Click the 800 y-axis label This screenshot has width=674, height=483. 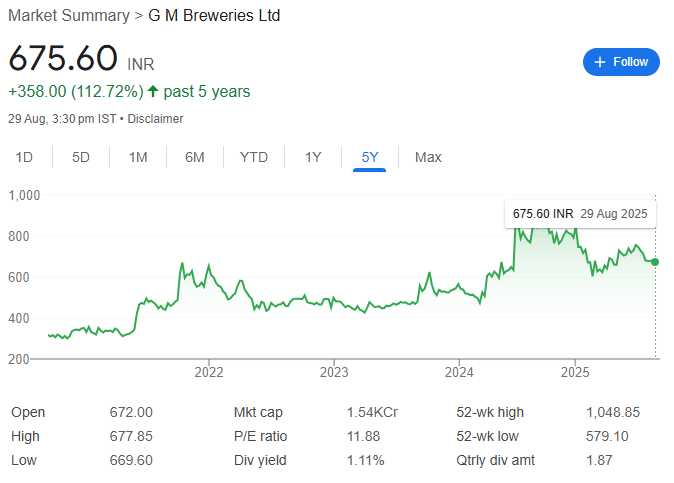[x=18, y=236]
